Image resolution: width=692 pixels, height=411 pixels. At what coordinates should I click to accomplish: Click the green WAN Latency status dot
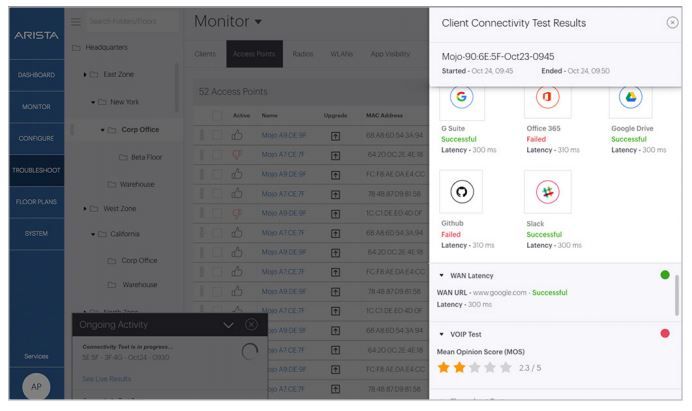tap(665, 275)
